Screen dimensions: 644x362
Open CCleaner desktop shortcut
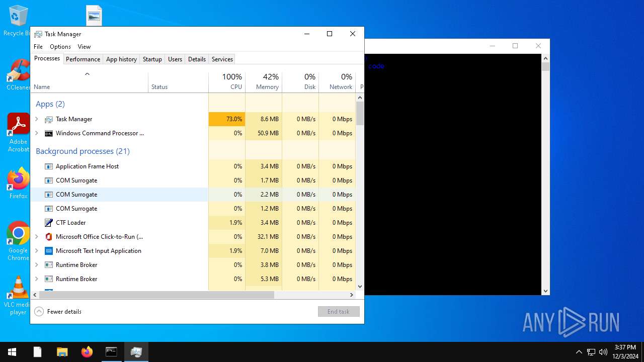coord(18,74)
